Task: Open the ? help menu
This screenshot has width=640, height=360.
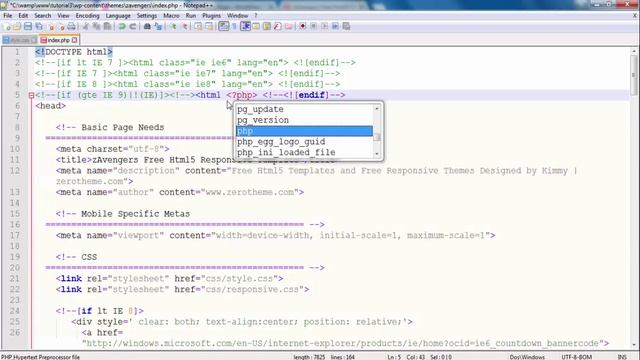Action: (256, 16)
